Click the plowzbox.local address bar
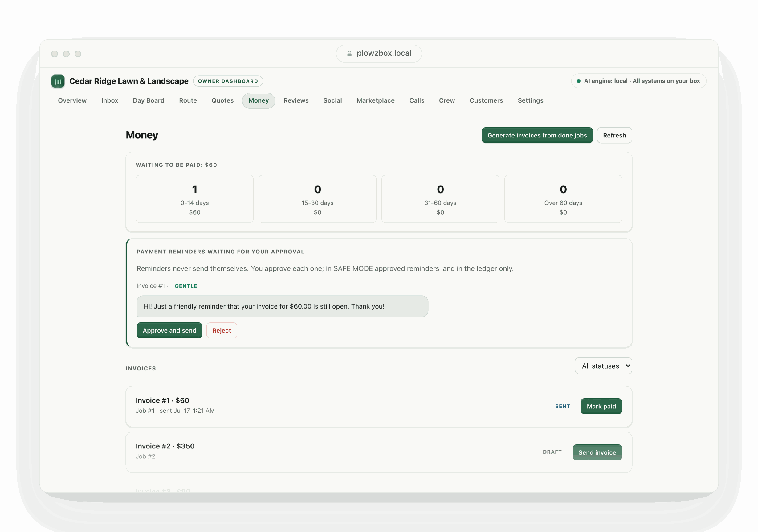This screenshot has height=532, width=758. coord(379,54)
